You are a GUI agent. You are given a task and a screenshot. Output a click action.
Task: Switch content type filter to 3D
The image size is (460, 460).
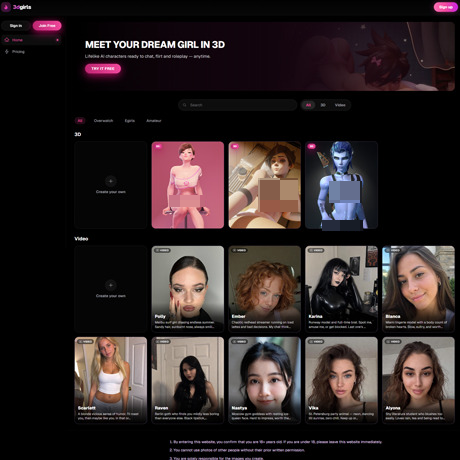323,105
